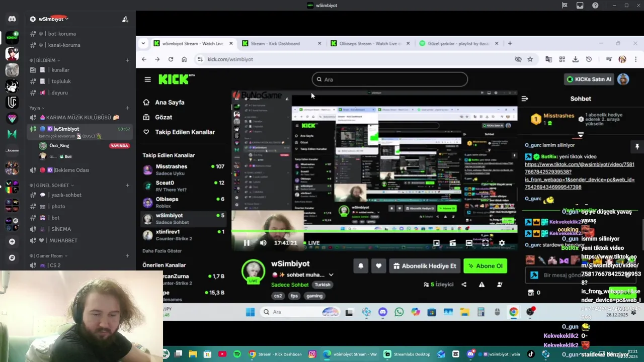The height and width of the screenshot is (362, 644).
Task: Toggle theater mode in stream controls
Action: [469, 243]
